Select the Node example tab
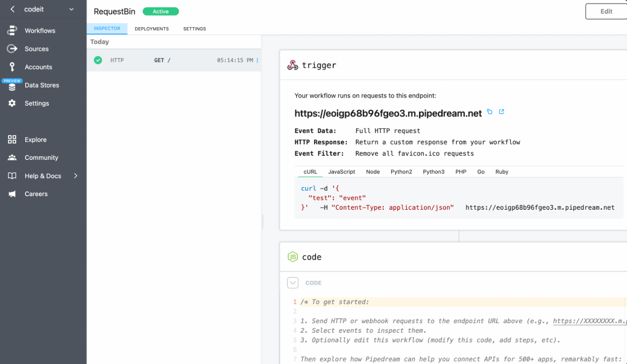627x364 pixels. (x=373, y=172)
